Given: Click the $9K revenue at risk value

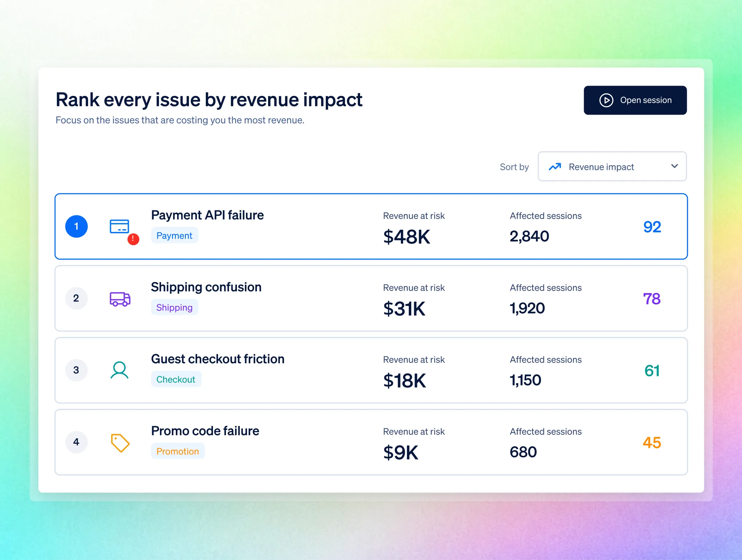Looking at the screenshot, I should [x=401, y=453].
